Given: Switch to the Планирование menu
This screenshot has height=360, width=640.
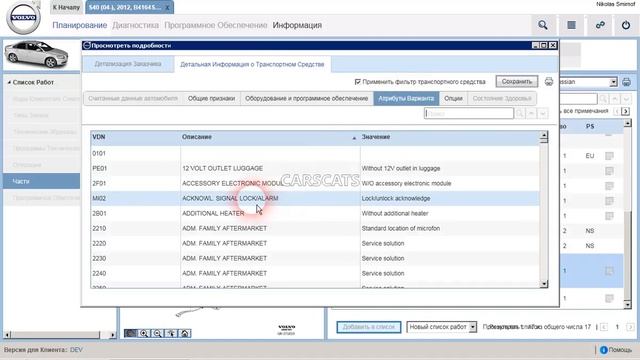Looking at the screenshot, I should [80, 25].
